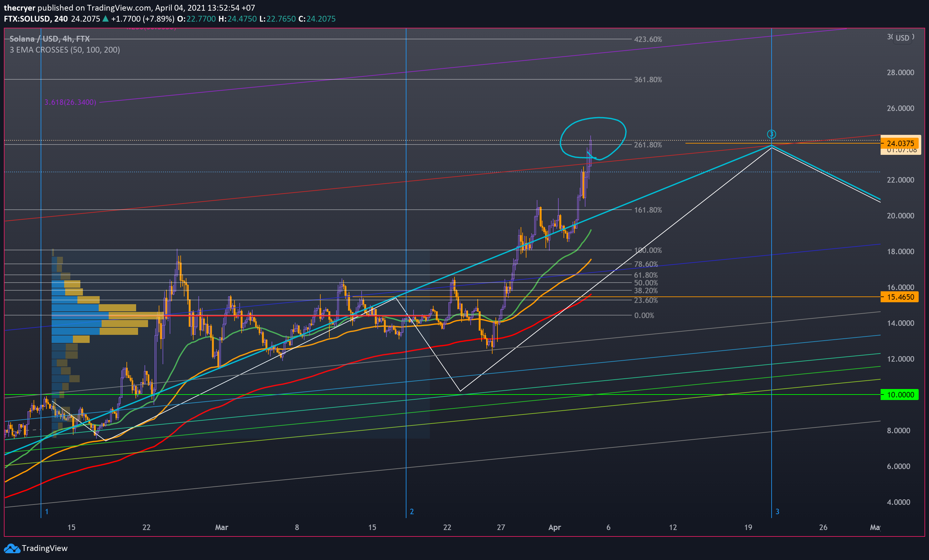Click the 50.00% Fibonacci level label
Screen dimensions: 929x560
[646, 283]
